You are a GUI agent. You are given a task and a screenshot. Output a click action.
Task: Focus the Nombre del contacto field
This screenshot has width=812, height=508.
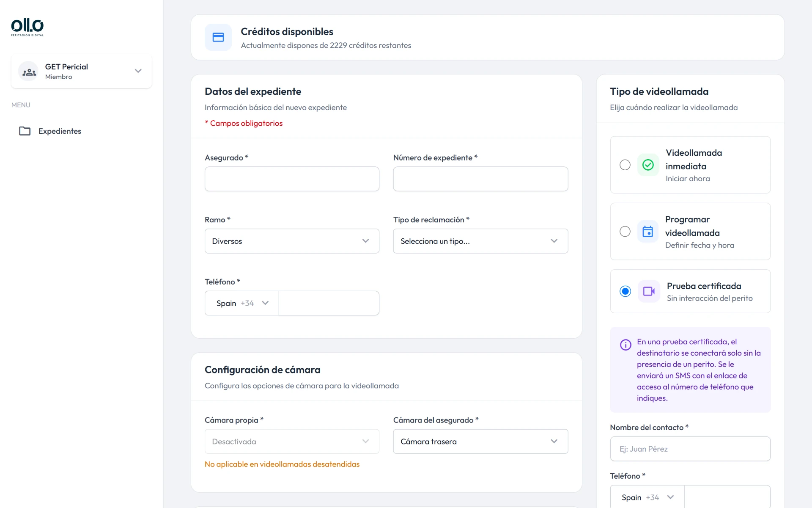pos(690,449)
